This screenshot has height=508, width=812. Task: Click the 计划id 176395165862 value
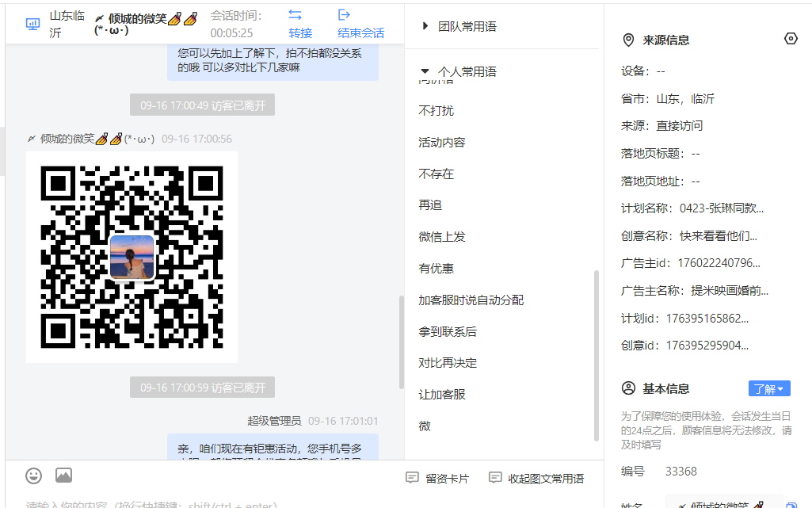pos(707,319)
